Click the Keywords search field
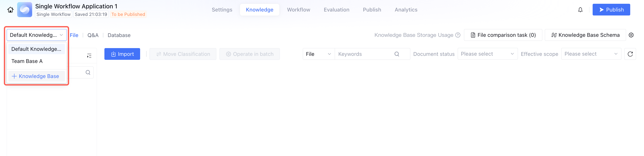Screen dimensions: 644x156 [365, 54]
